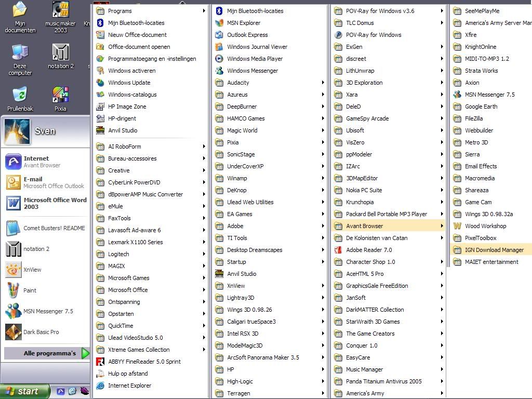
Task: Select Winamp menu entry
Action: tap(269, 178)
